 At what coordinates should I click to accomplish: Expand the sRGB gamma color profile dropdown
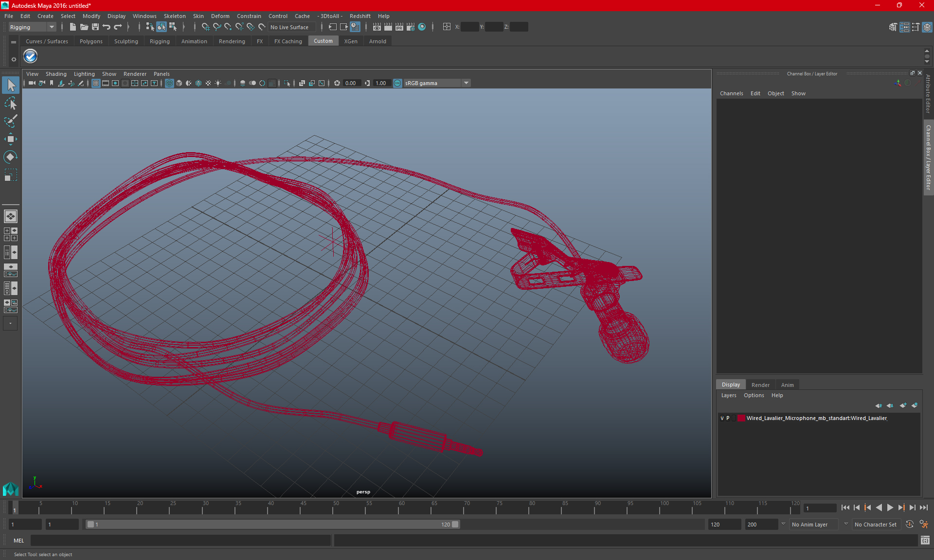467,83
